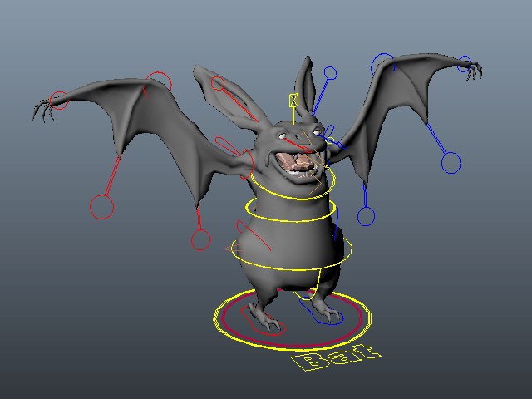Select the orange arrow control at the mouth
The image size is (532, 399).
313,163
